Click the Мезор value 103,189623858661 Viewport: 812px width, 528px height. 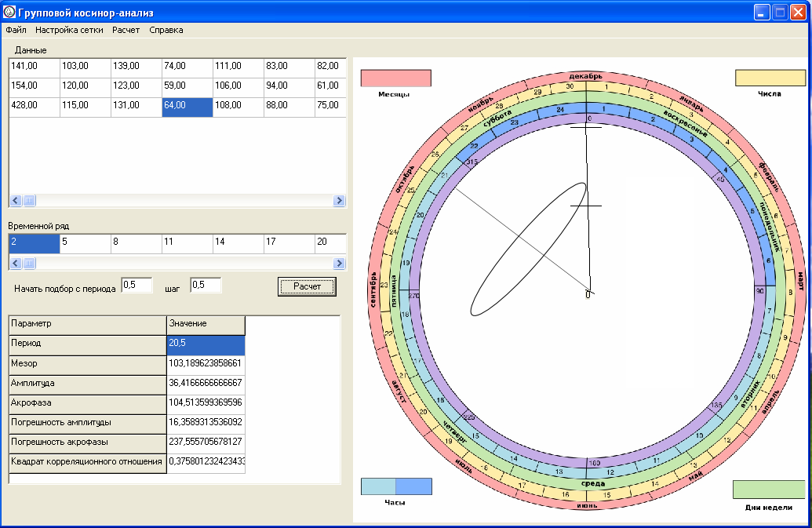pyautogui.click(x=206, y=365)
